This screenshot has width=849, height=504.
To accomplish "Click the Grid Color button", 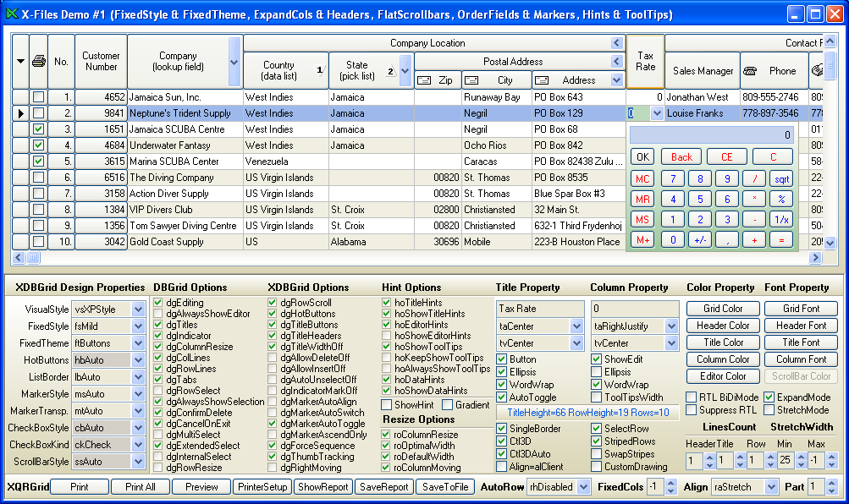I will click(x=723, y=309).
